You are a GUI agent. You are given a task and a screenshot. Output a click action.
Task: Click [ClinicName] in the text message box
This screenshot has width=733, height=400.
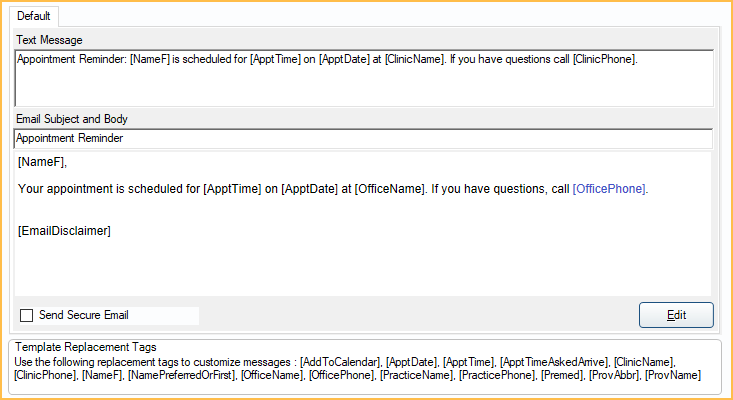[x=414, y=59]
